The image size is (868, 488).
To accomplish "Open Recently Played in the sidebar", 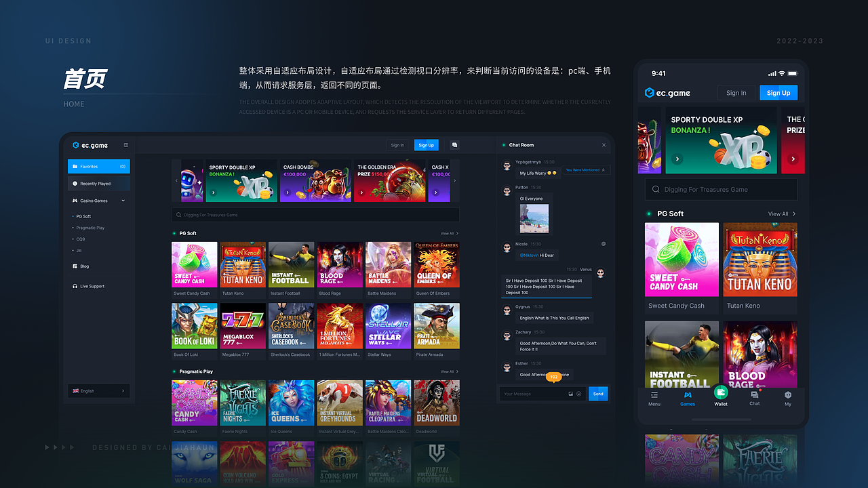I will tap(98, 183).
